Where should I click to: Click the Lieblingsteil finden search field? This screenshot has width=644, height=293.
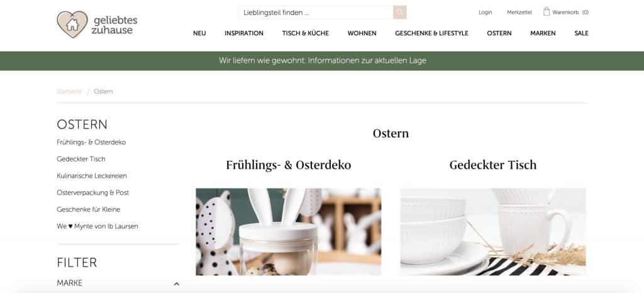316,13
